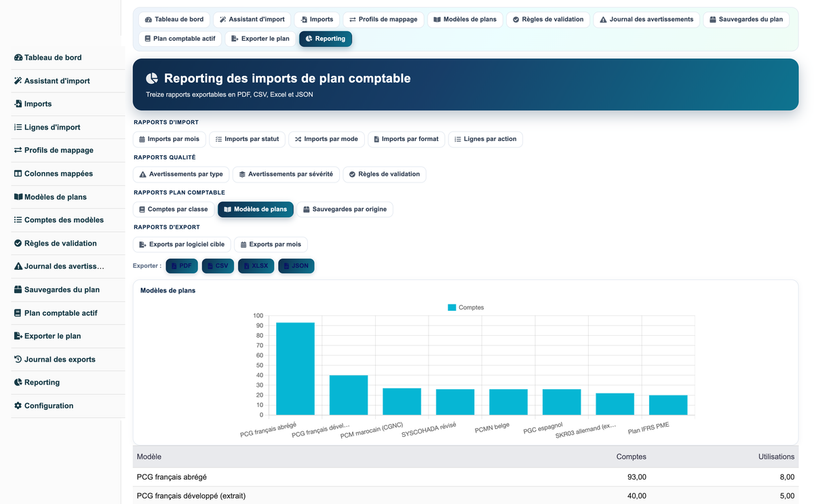Click the Imports top tab
Image resolution: width=814 pixels, height=504 pixels.
click(x=317, y=20)
